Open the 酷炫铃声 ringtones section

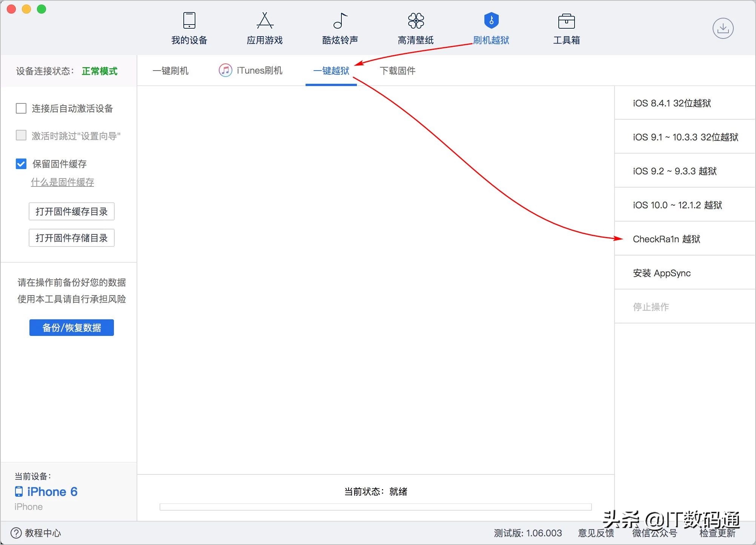[x=340, y=28]
